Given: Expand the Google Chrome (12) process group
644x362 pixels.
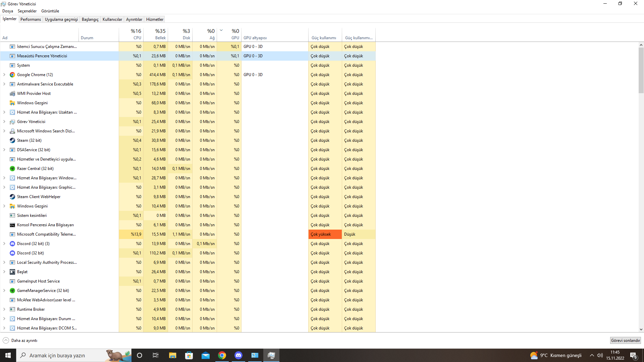Looking at the screenshot, I should point(4,75).
